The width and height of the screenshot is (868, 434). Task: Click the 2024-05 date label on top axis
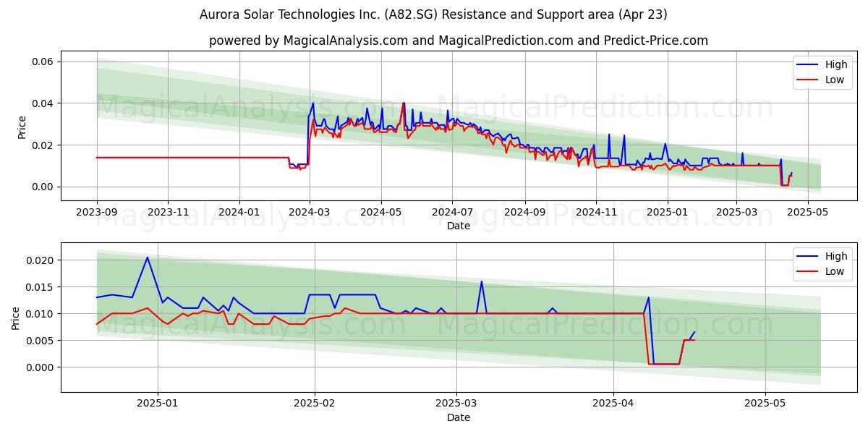click(x=380, y=212)
